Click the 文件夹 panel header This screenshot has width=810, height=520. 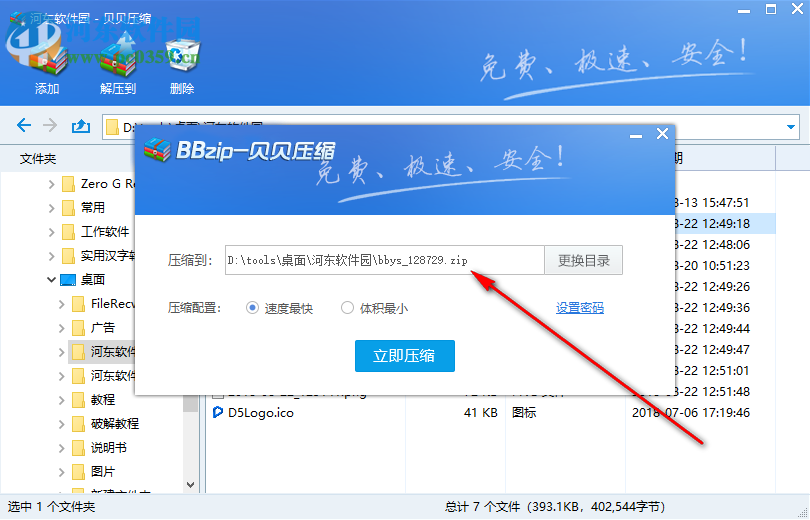(x=38, y=159)
